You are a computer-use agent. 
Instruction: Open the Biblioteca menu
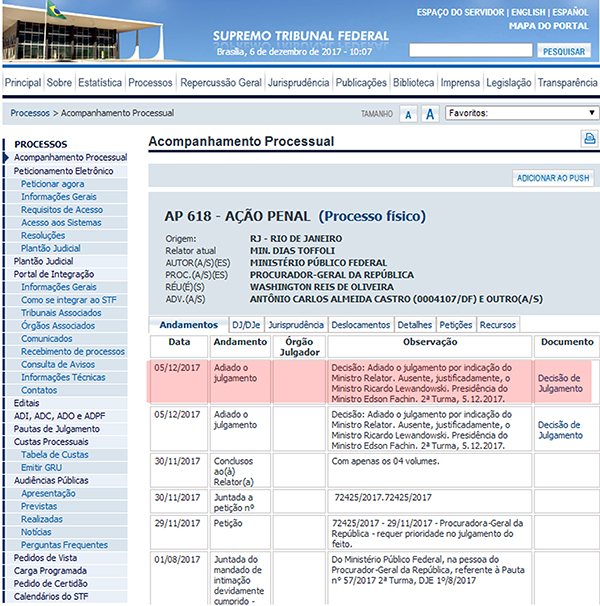[x=413, y=82]
